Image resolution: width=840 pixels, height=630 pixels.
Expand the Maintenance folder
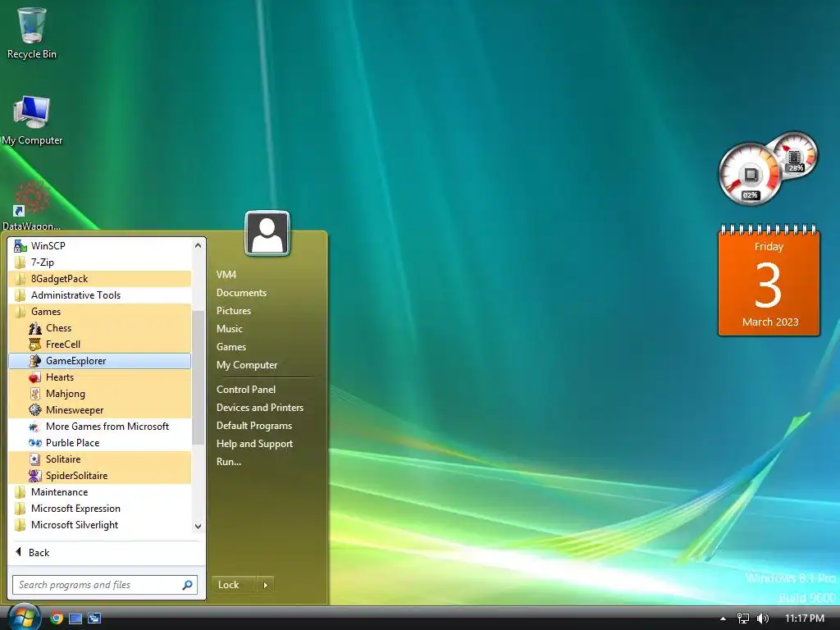point(100,492)
